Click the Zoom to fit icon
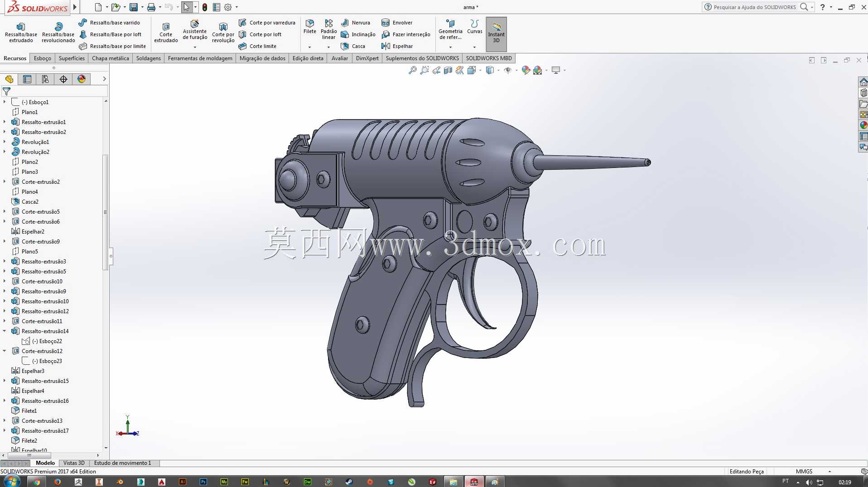 [x=412, y=70]
